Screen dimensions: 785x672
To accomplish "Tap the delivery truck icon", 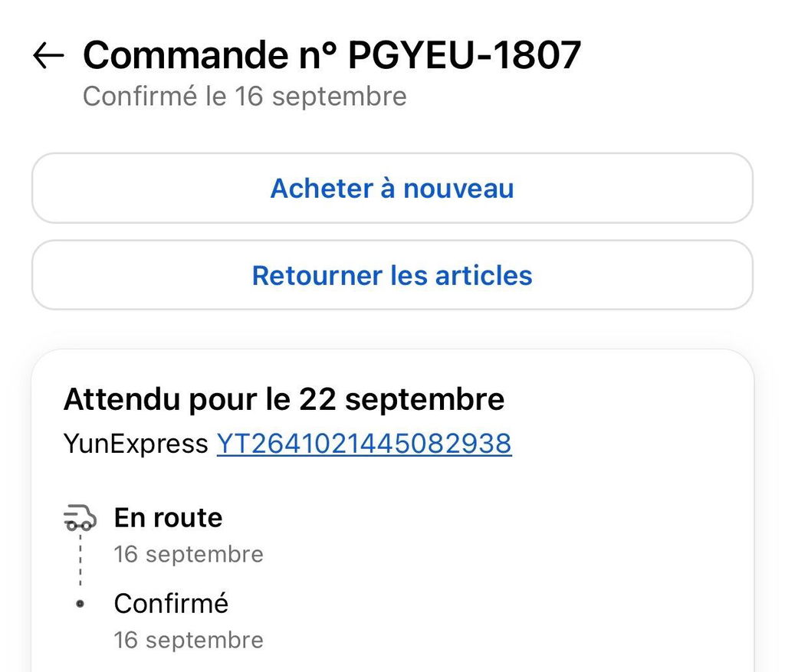I will tap(80, 518).
